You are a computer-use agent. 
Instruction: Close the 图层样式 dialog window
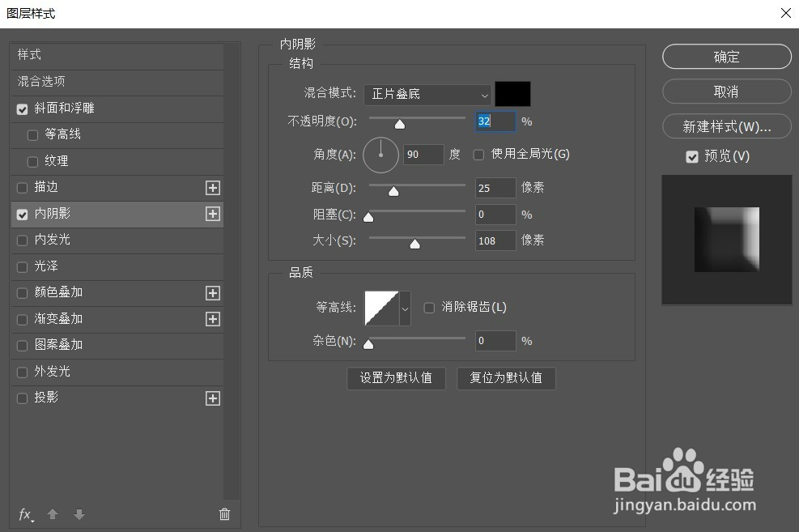[x=786, y=13]
